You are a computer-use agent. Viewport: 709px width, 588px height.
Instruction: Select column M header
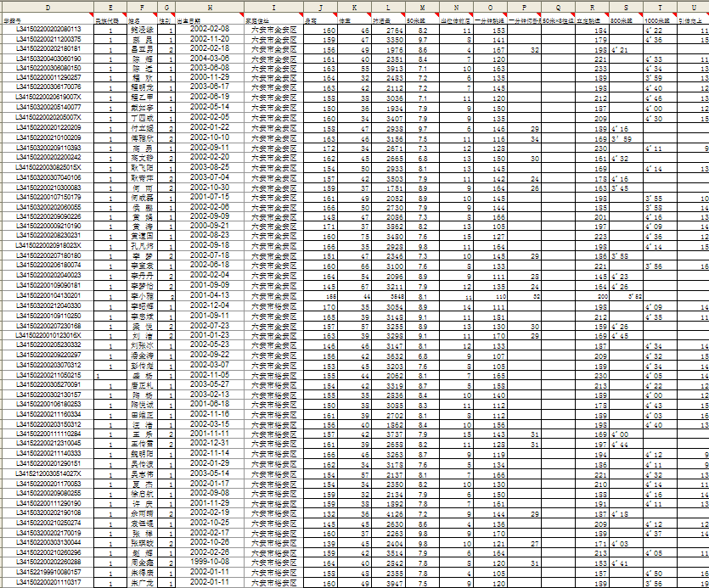point(422,8)
